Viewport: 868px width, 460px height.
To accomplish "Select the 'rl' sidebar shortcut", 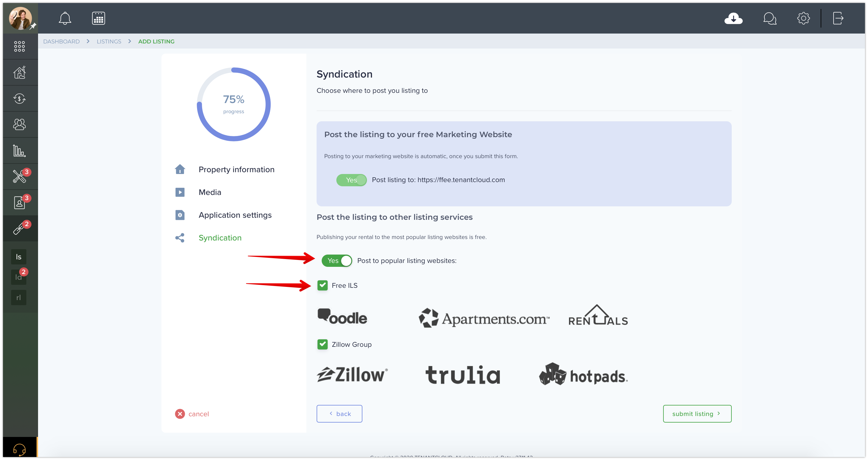I will [19, 298].
